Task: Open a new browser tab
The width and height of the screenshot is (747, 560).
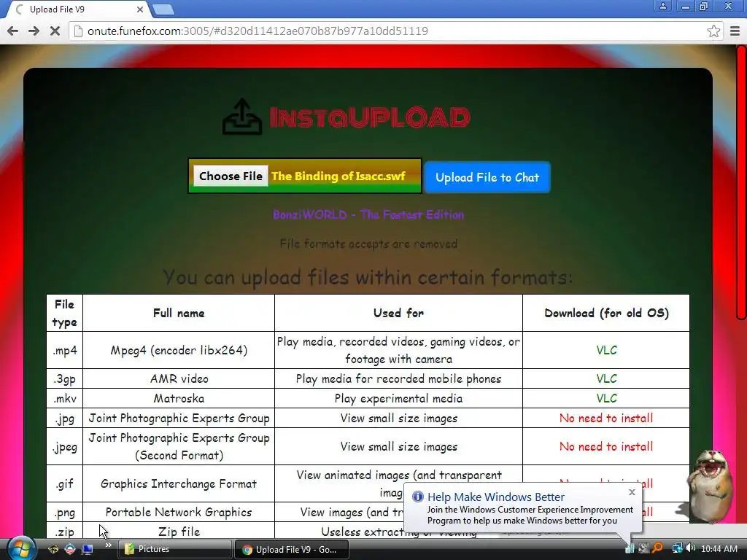Action: coord(163,9)
